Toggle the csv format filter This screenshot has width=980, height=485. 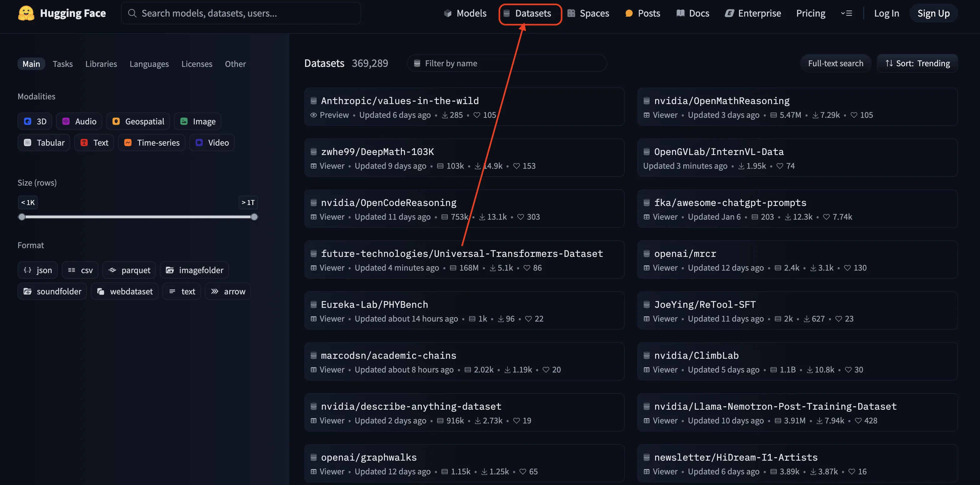pyautogui.click(x=80, y=270)
